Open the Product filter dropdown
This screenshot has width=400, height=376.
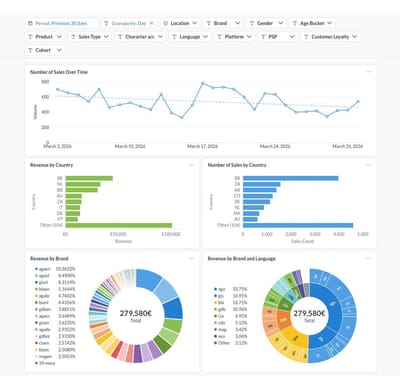tap(45, 37)
